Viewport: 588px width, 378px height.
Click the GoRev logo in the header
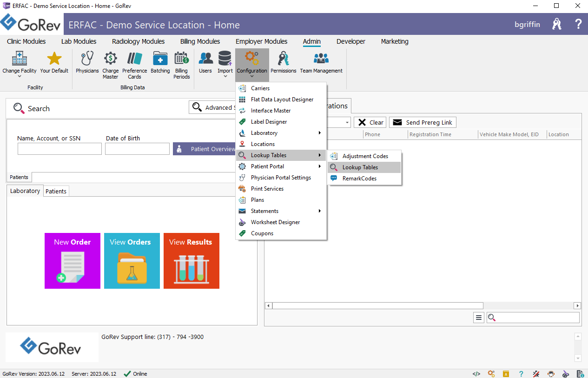click(x=31, y=23)
